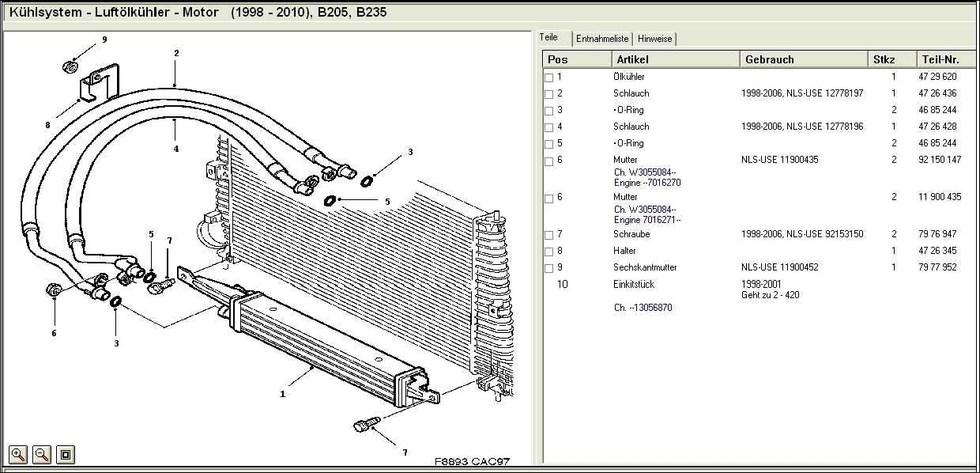Click part number 47 26 345
Image resolution: width=980 pixels, height=473 pixels.
click(937, 251)
